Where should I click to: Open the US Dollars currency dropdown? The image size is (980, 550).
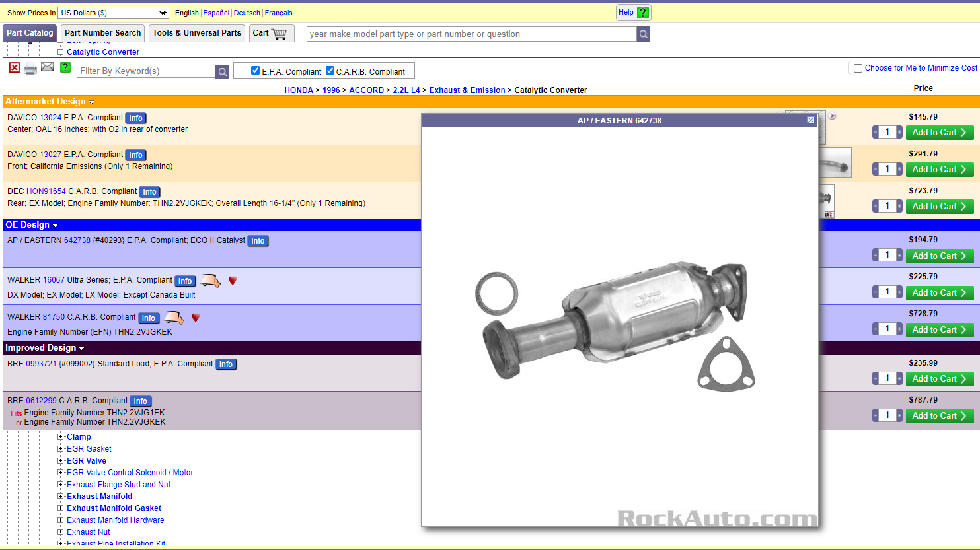tap(114, 13)
